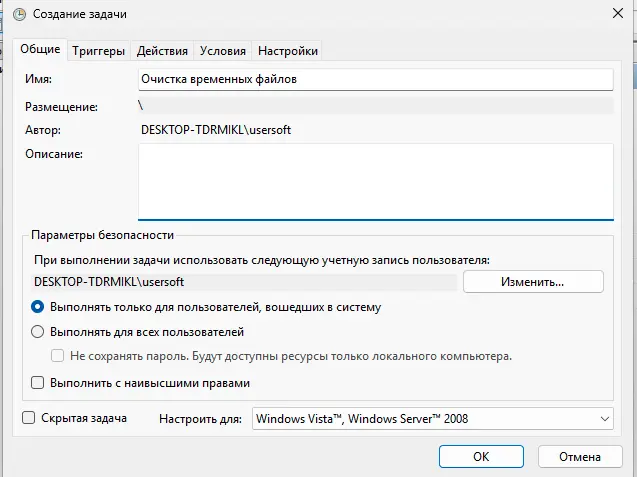Open the Настройки tab
This screenshot has width=637, height=477.
pyautogui.click(x=288, y=51)
